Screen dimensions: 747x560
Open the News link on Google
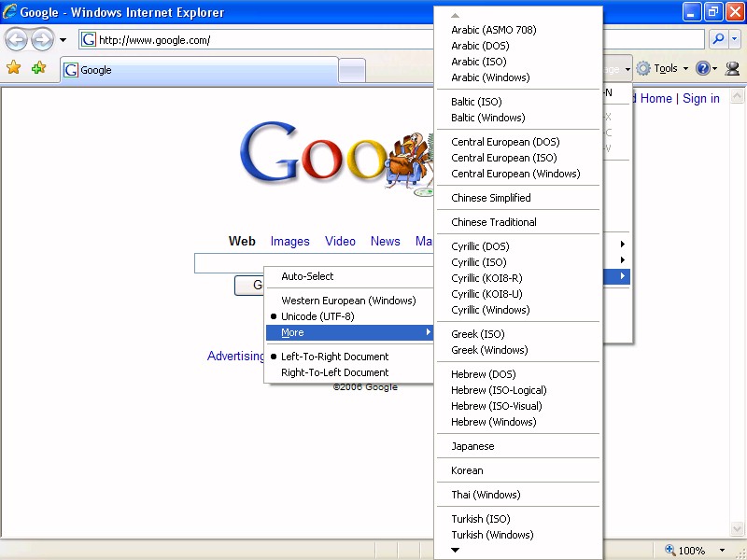point(386,242)
